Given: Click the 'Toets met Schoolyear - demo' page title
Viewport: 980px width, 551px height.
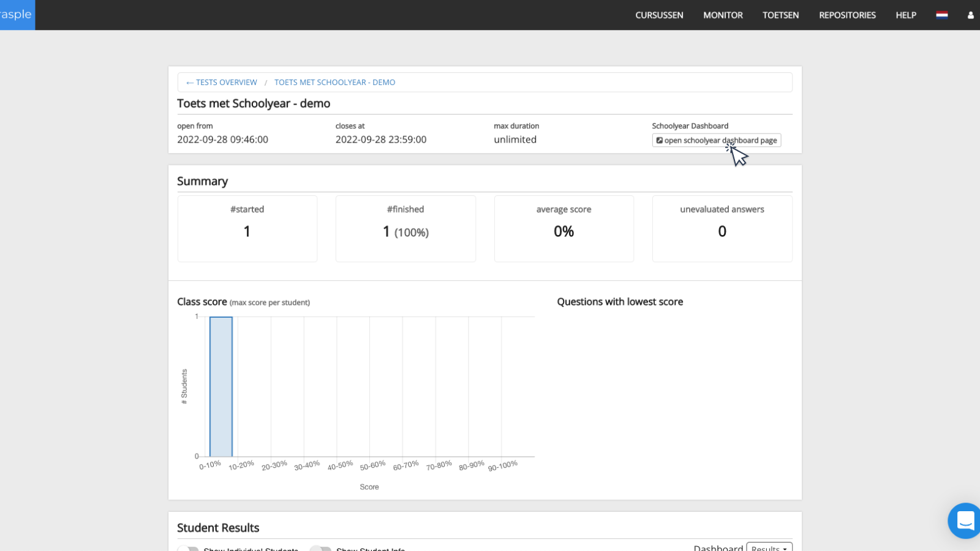Looking at the screenshot, I should pyautogui.click(x=254, y=103).
